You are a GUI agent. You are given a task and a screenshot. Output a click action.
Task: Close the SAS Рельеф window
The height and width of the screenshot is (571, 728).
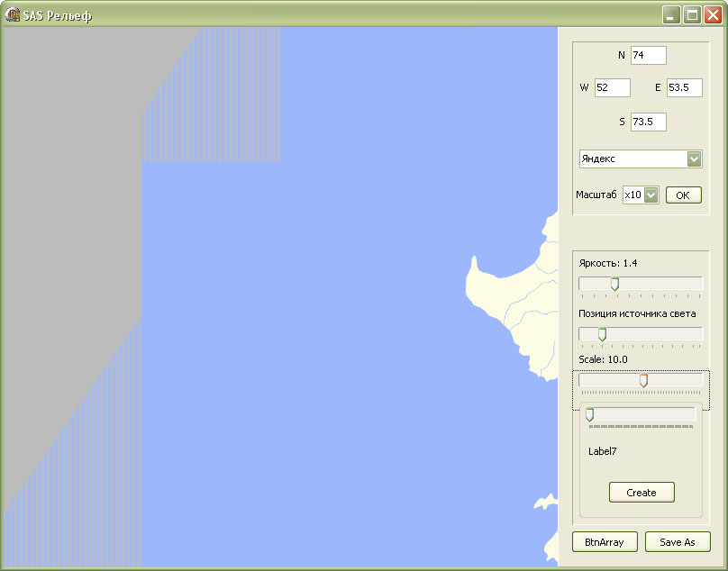[713, 15]
